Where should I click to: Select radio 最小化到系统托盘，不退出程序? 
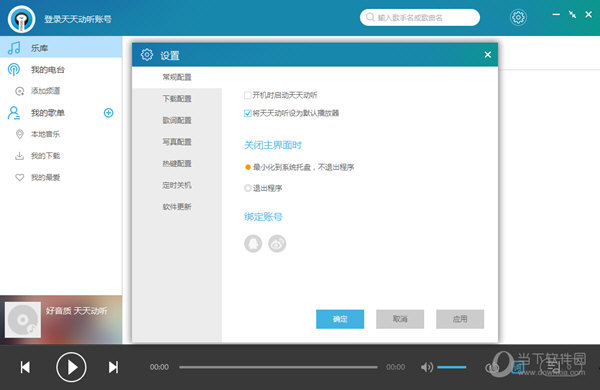click(x=248, y=167)
